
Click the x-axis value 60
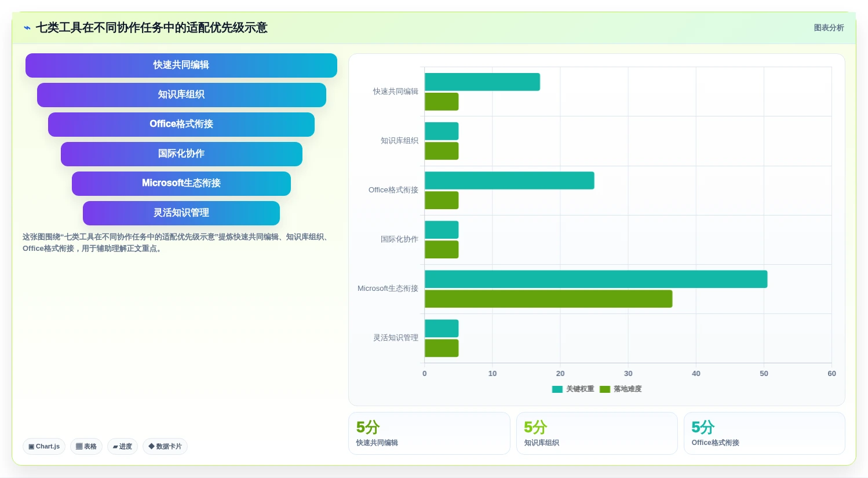tap(831, 374)
